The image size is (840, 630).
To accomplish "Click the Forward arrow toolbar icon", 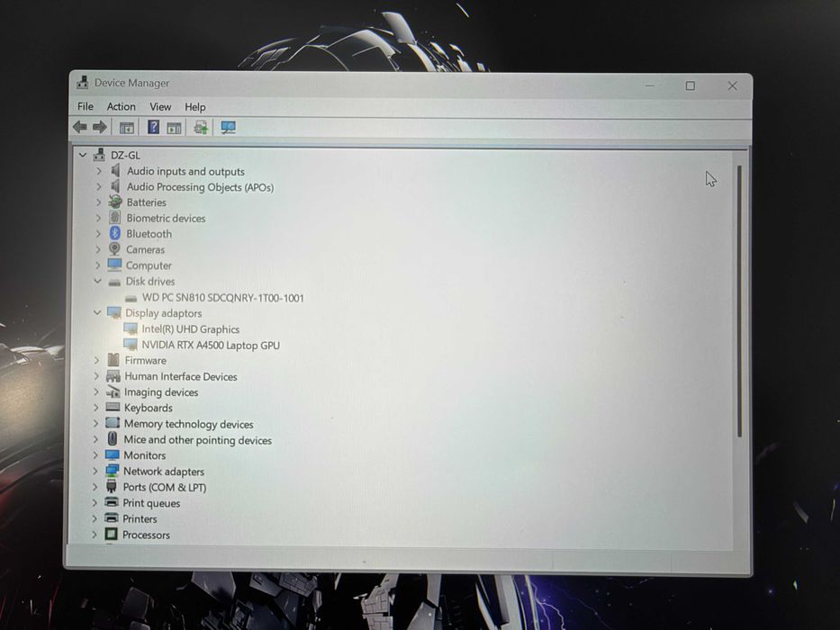I will 100,127.
